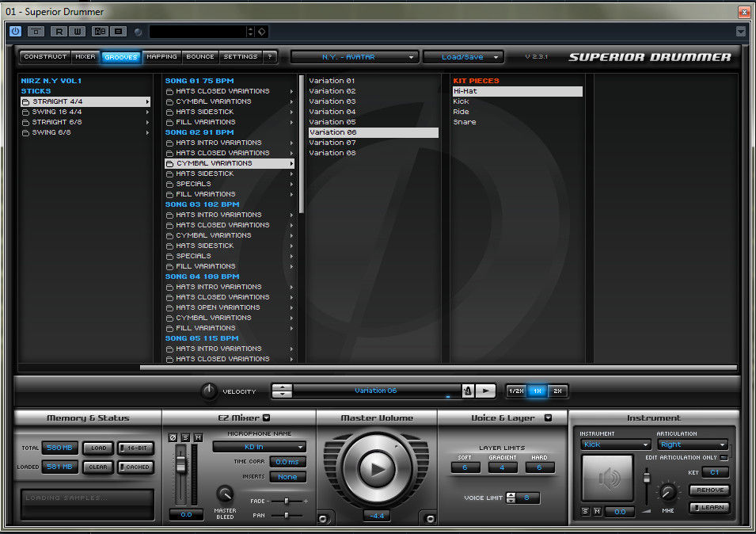The height and width of the screenshot is (534, 756).
Task: Click the A/B compare settings icon
Action: [x=101, y=32]
